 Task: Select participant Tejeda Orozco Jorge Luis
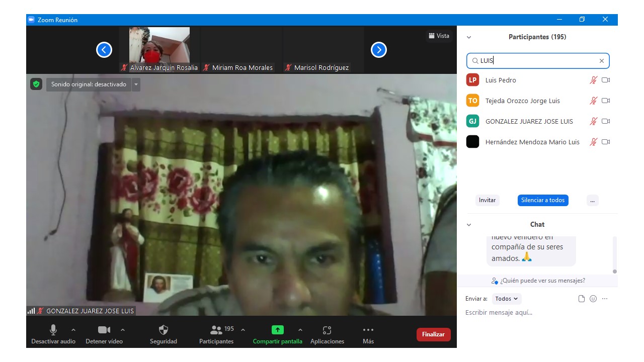pyautogui.click(x=523, y=101)
